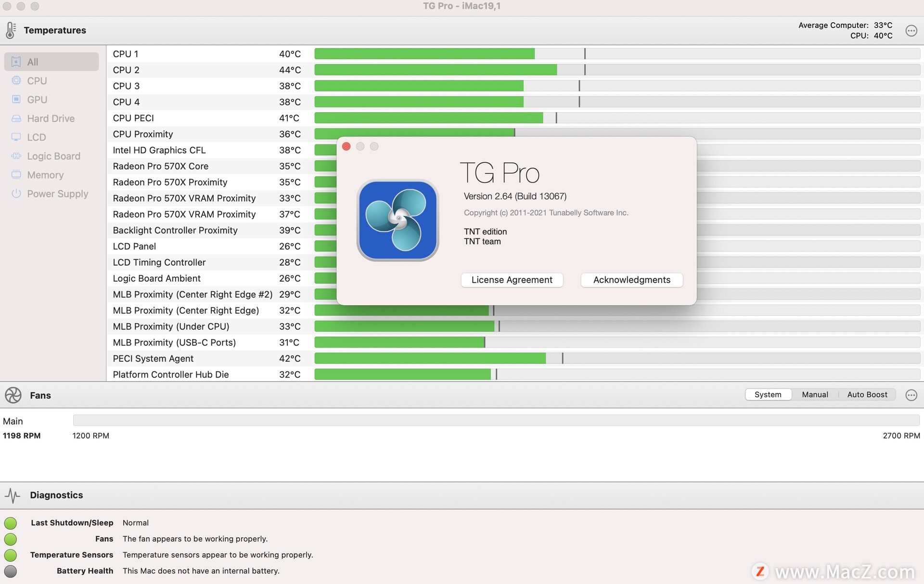This screenshot has width=924, height=584.
Task: Click gray status dot for Battery Health
Action: click(x=11, y=571)
